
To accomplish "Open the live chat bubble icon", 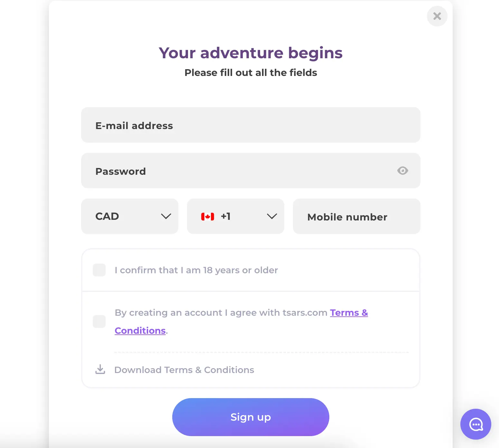I will 475,424.
